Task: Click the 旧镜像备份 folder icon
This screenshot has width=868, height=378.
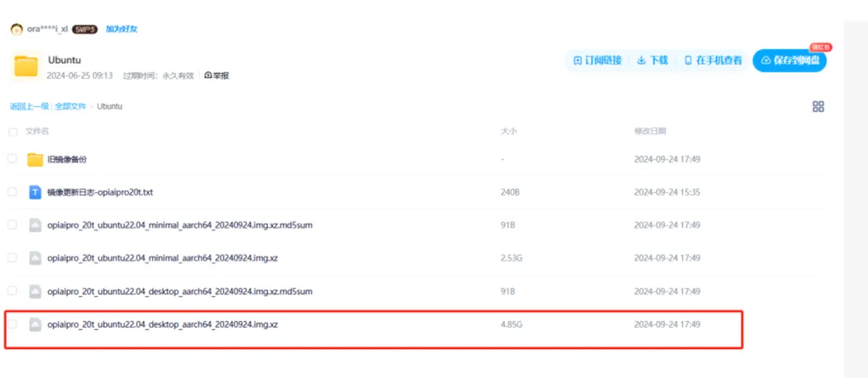Action: click(x=35, y=159)
